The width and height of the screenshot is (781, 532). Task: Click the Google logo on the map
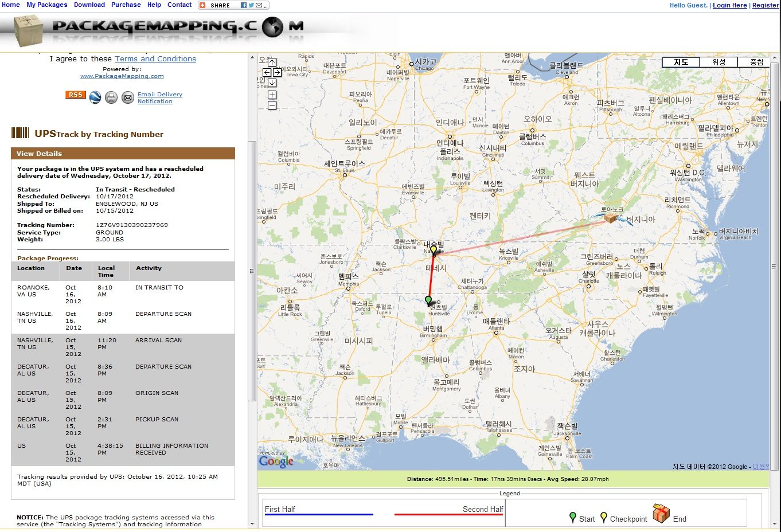click(276, 461)
